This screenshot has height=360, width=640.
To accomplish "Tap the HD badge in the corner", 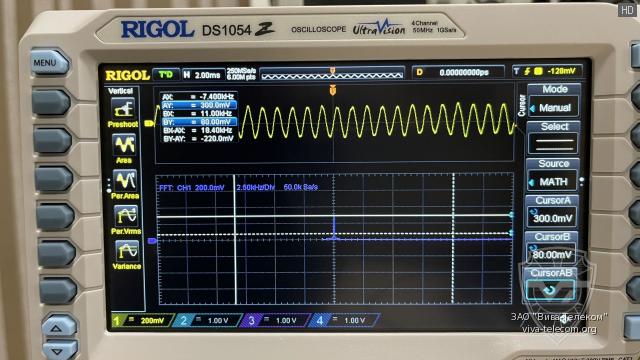I will 627,10.
